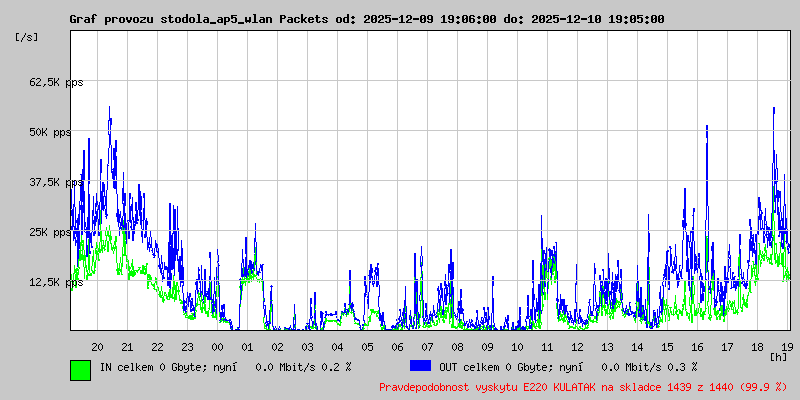Click hour label 00 on time axis
Screen dimensions: 800x400
217,347
